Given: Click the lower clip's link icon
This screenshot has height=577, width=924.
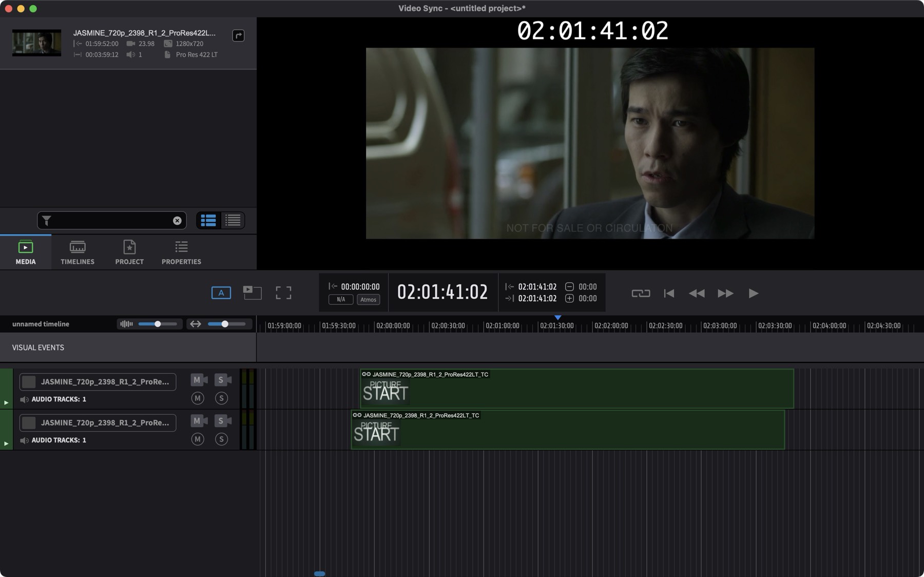Looking at the screenshot, I should point(357,415).
